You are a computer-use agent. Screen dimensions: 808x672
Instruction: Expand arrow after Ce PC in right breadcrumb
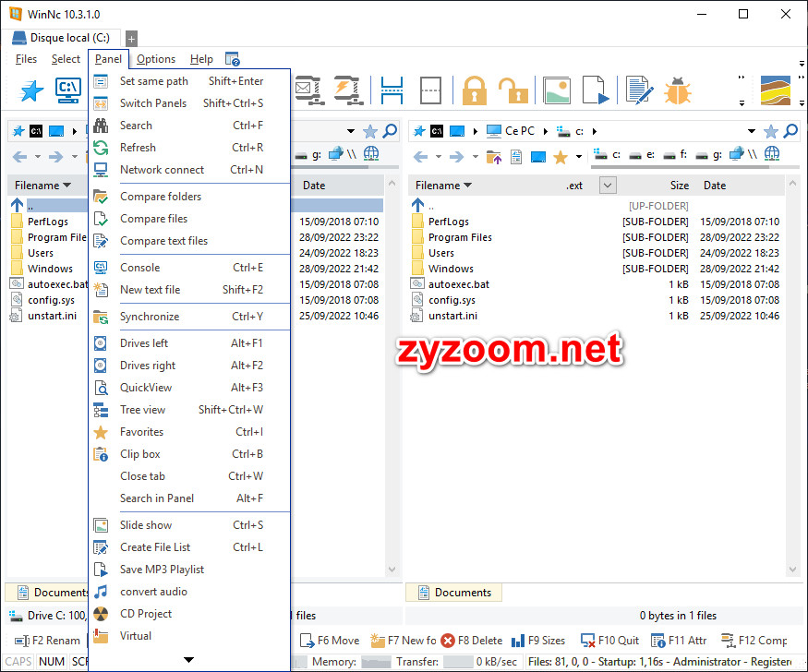pyautogui.click(x=545, y=131)
